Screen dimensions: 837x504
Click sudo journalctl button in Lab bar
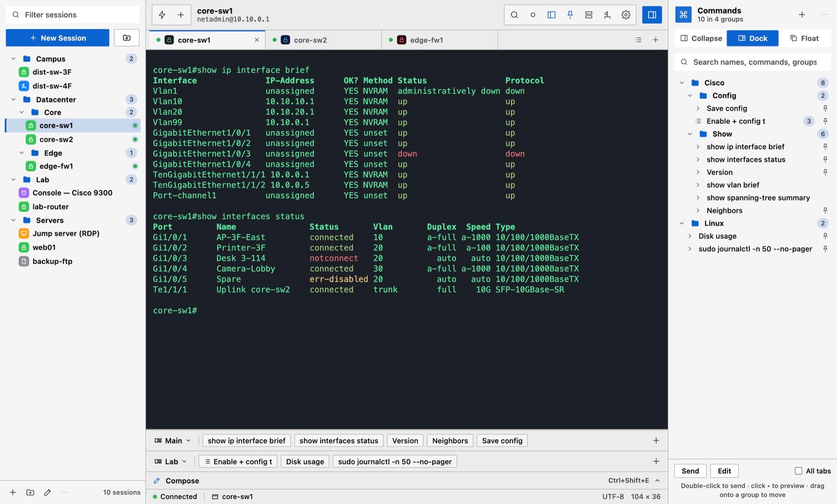[x=394, y=461]
